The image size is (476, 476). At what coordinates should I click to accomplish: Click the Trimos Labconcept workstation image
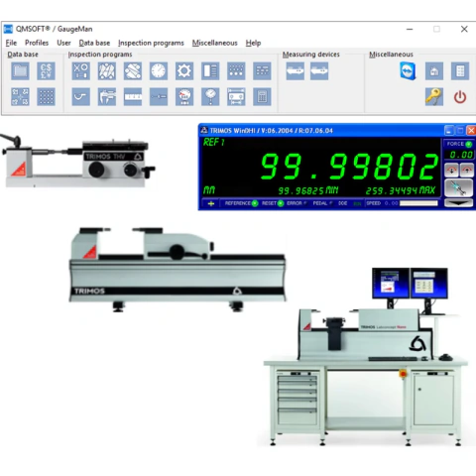pos(366,357)
